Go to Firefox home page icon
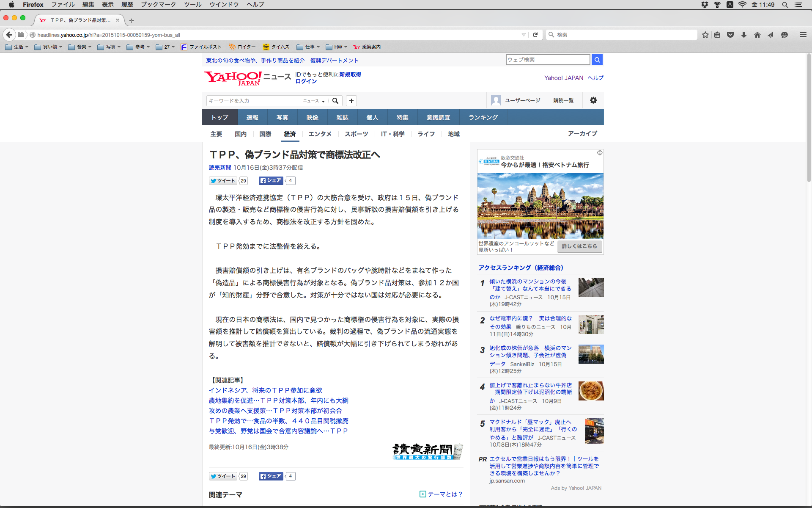 (x=757, y=35)
